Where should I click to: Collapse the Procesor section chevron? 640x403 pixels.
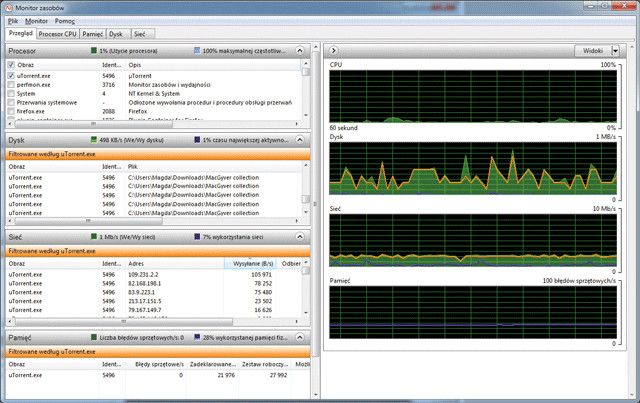coord(300,51)
